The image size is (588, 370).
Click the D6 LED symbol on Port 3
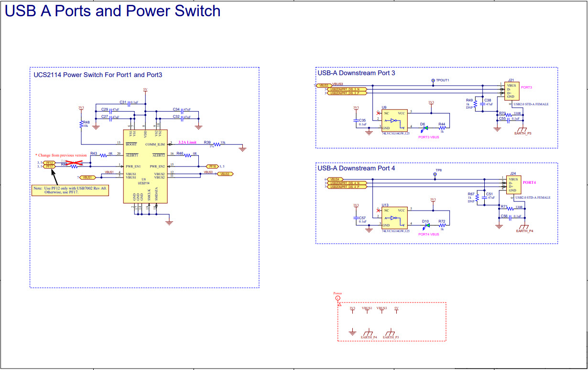[425, 127]
